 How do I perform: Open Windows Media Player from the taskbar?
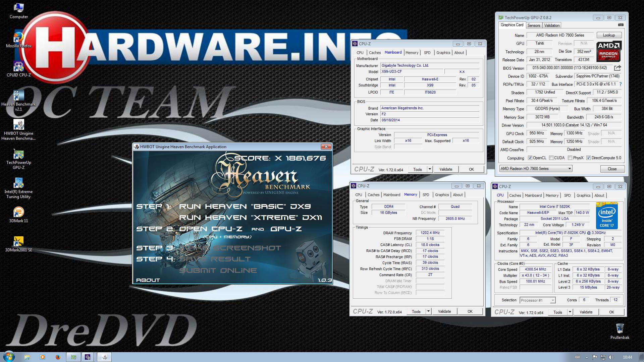43,357
